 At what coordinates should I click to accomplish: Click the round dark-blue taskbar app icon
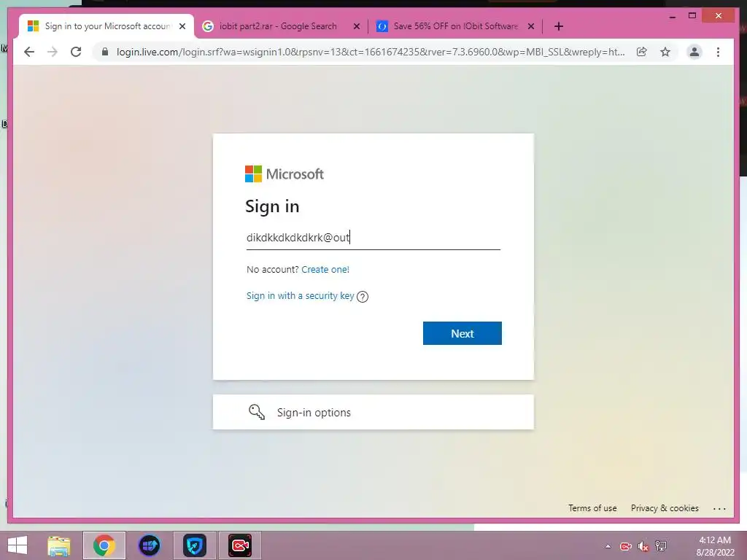tap(149, 545)
